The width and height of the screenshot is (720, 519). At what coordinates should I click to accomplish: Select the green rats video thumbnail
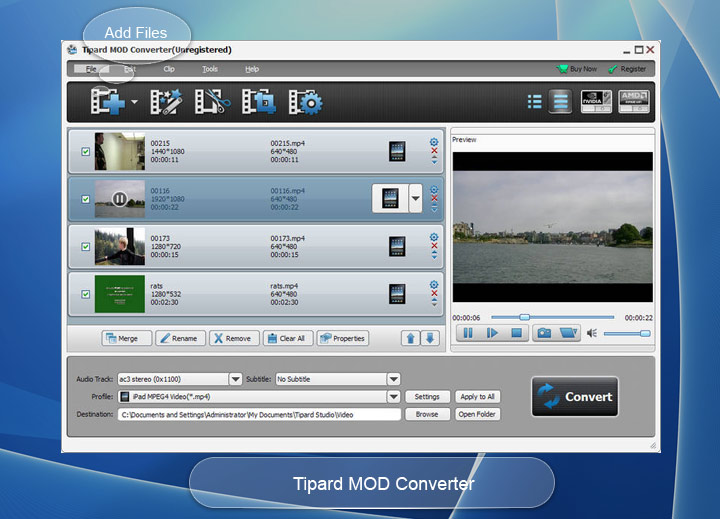(119, 294)
